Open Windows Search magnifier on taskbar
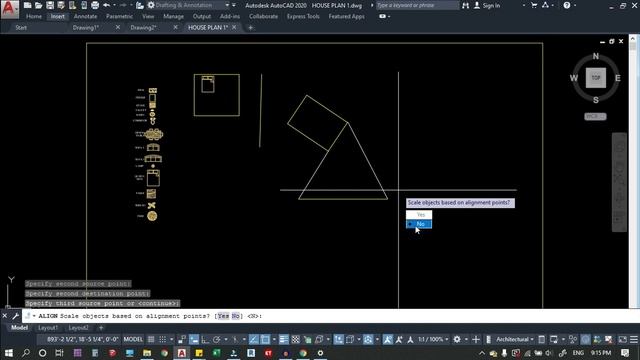640x360 pixels. [x=25, y=353]
